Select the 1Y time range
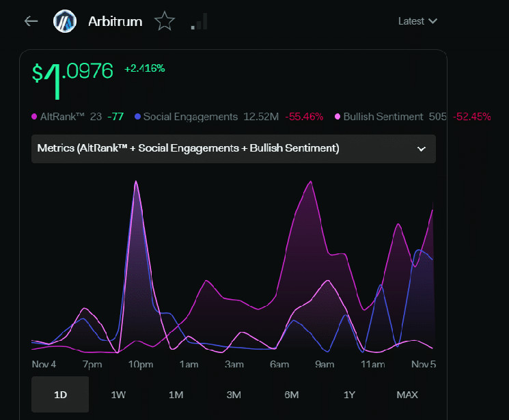Viewport: 509px width, 420px height. pyautogui.click(x=349, y=394)
